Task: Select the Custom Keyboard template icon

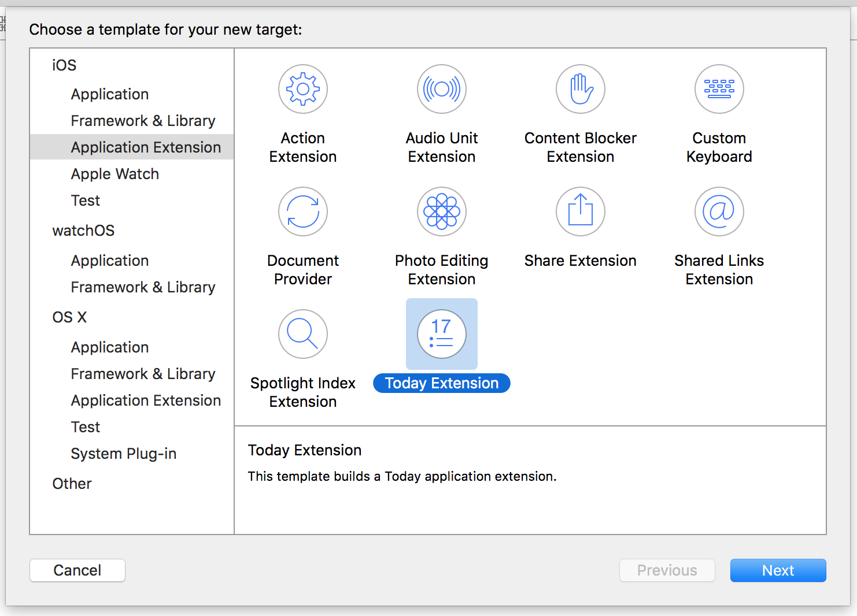Action: pyautogui.click(x=719, y=89)
